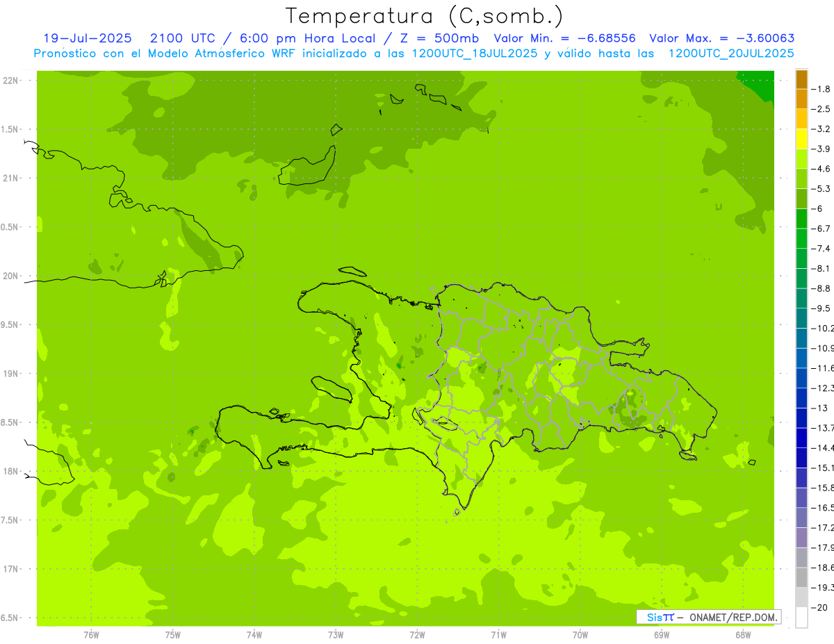Click the "70W" longitude axis label
Image resolution: width=834 pixels, height=644 pixels.
tap(580, 635)
